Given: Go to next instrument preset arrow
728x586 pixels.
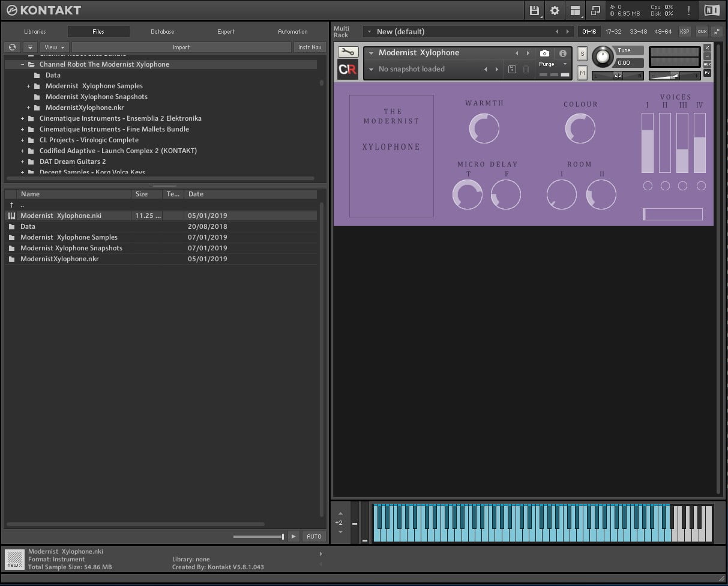Looking at the screenshot, I should click(528, 53).
